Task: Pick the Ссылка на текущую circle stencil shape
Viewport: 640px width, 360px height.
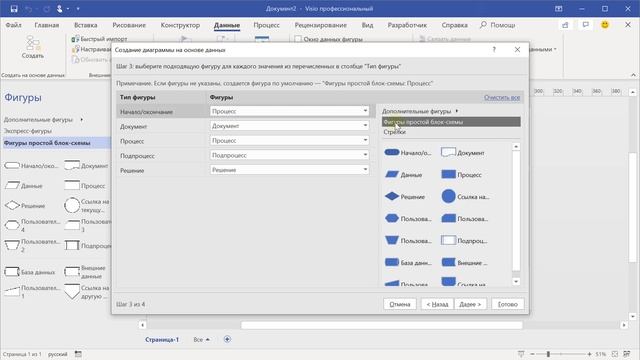Action: coord(87,206)
